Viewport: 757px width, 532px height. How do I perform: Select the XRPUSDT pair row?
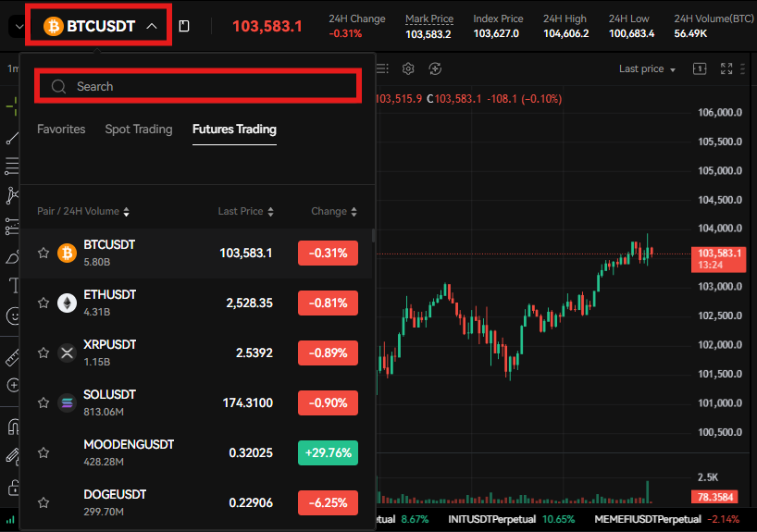197,353
